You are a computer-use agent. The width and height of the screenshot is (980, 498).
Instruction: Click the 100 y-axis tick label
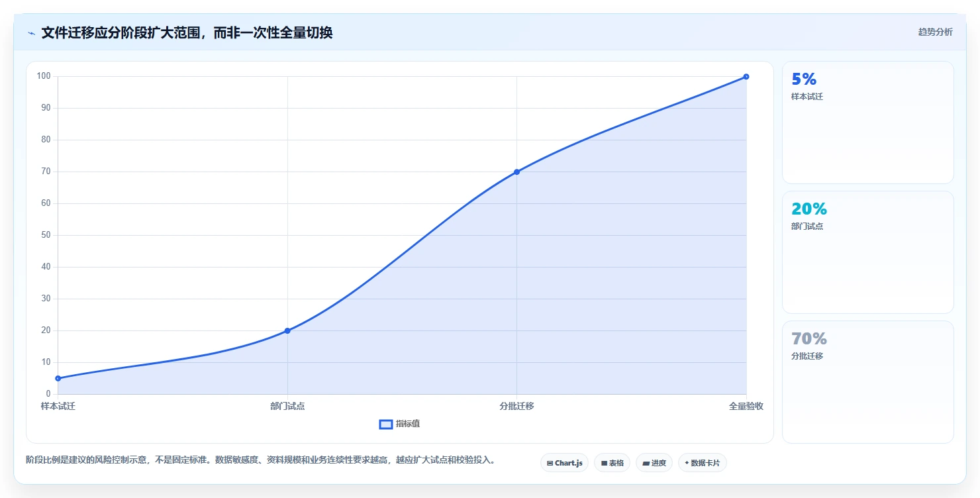[44, 76]
